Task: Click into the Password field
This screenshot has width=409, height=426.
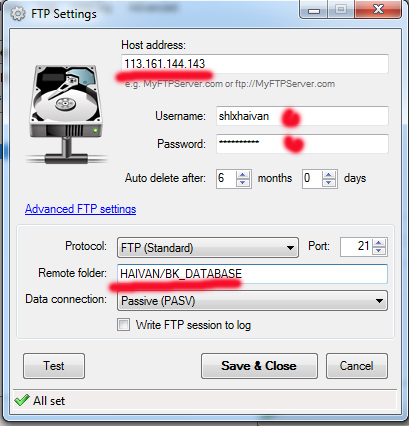Action: pos(302,144)
